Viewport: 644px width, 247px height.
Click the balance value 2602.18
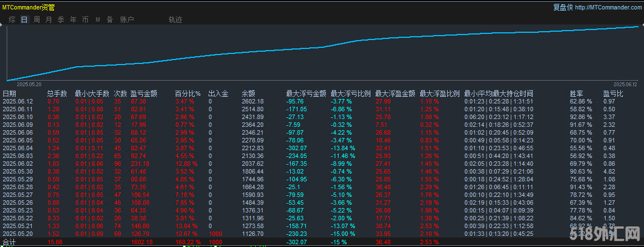(x=252, y=101)
